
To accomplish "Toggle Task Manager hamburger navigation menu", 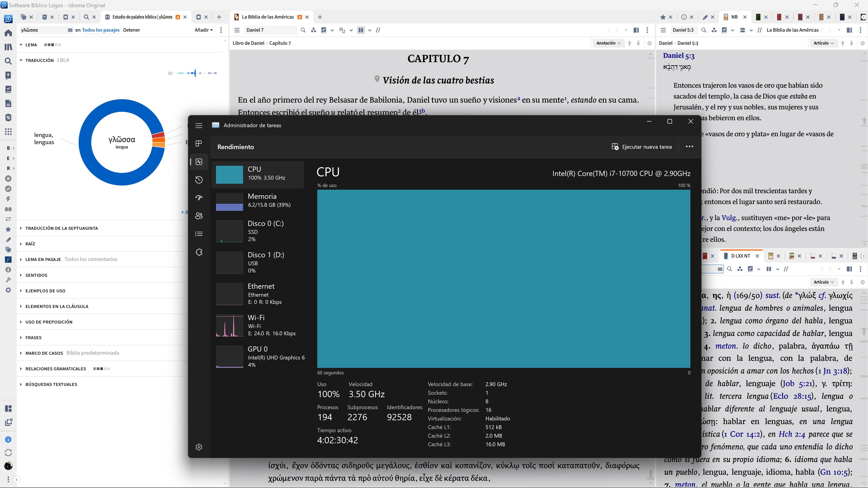I will click(199, 125).
